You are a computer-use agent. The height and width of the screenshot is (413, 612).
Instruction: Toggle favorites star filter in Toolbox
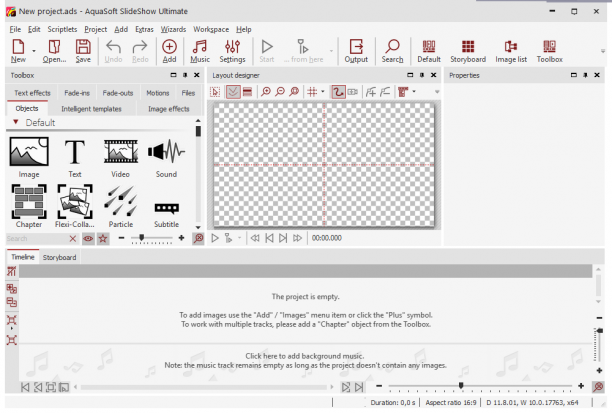point(103,239)
